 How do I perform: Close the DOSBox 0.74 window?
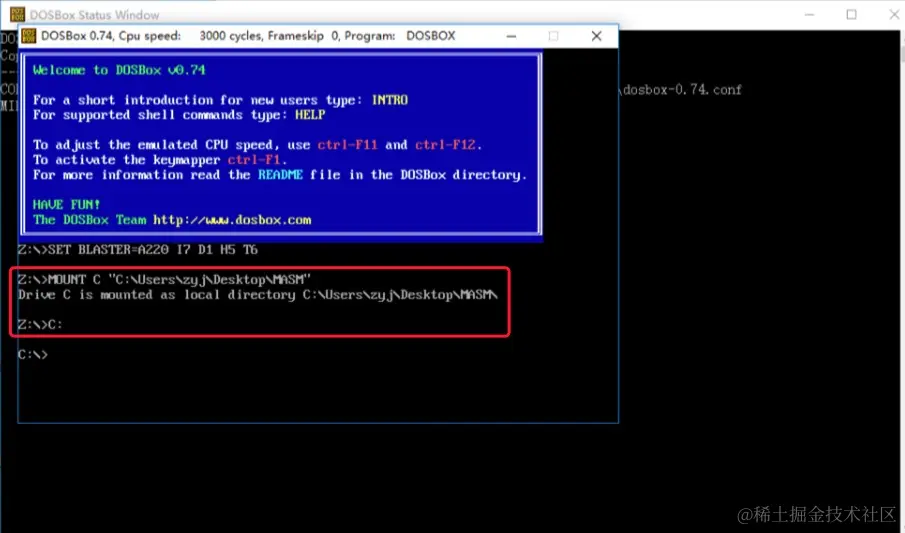point(597,36)
